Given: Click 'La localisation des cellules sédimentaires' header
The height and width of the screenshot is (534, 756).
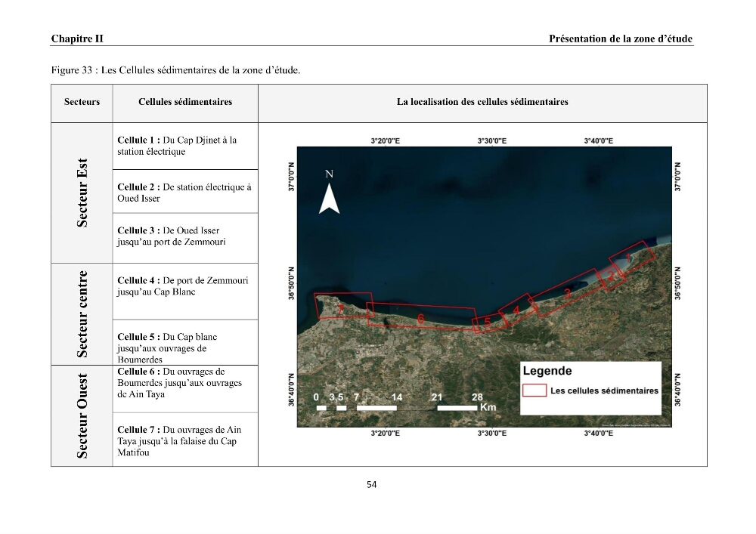Looking at the screenshot, I should (x=482, y=102).
